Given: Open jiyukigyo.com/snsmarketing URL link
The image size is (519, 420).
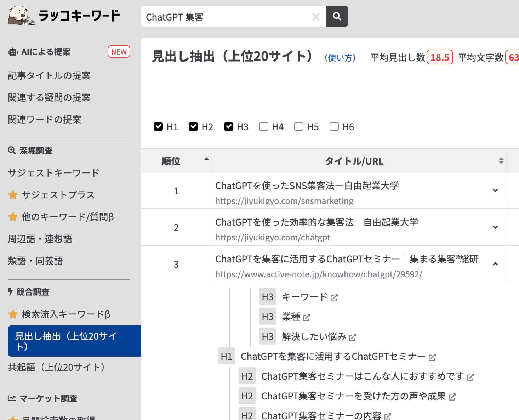Looking at the screenshot, I should (x=284, y=201).
